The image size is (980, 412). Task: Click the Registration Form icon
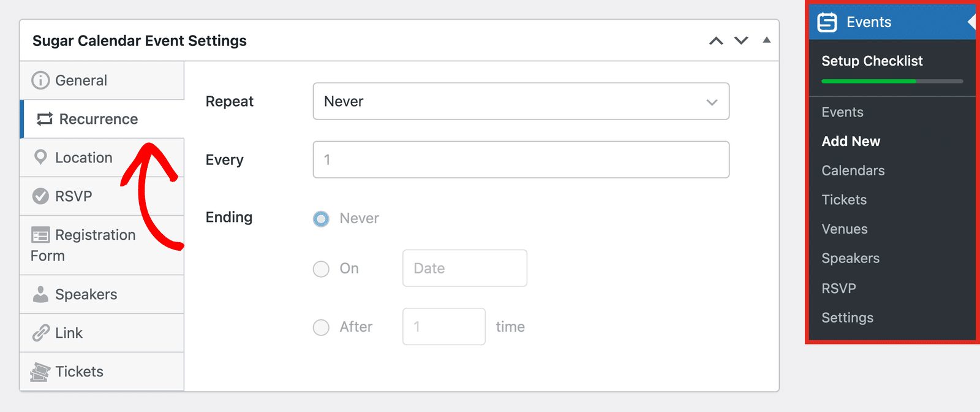pyautogui.click(x=40, y=235)
